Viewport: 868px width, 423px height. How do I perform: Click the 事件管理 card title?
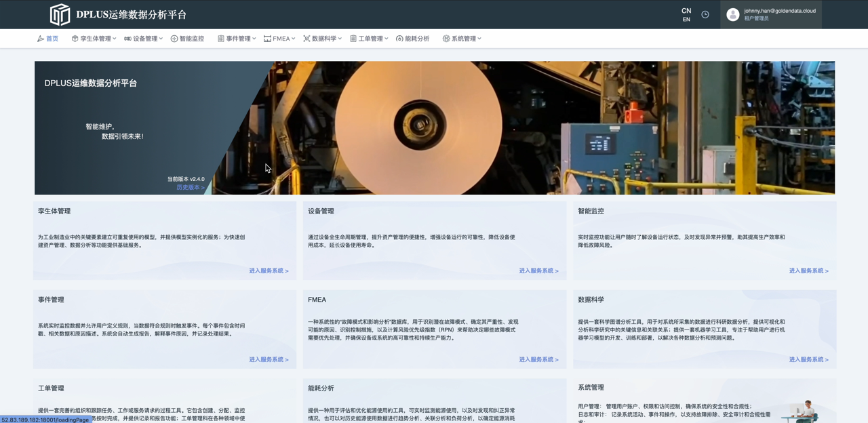coord(51,300)
